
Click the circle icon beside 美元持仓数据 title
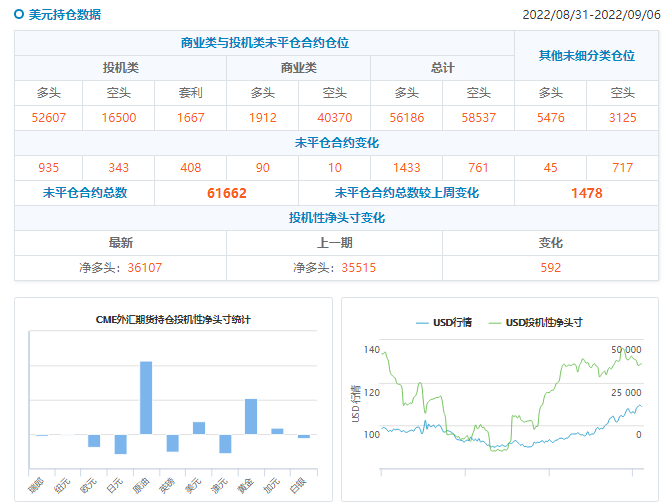point(19,15)
